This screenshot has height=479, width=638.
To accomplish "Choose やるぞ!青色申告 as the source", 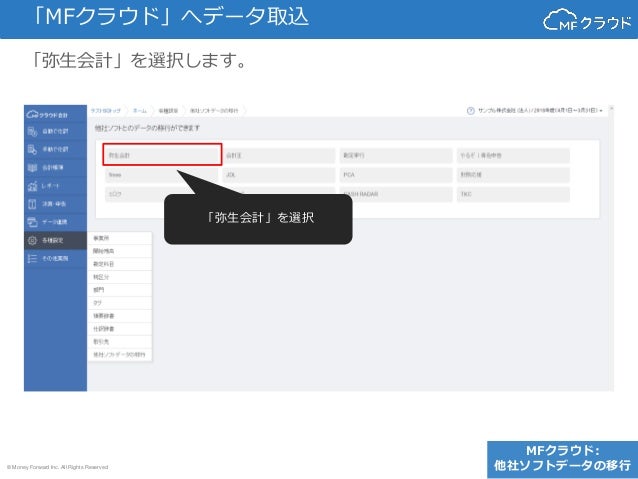I will point(513,155).
